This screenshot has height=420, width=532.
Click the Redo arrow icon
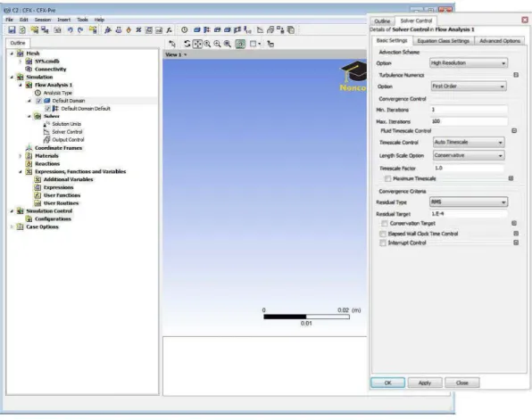coord(80,30)
